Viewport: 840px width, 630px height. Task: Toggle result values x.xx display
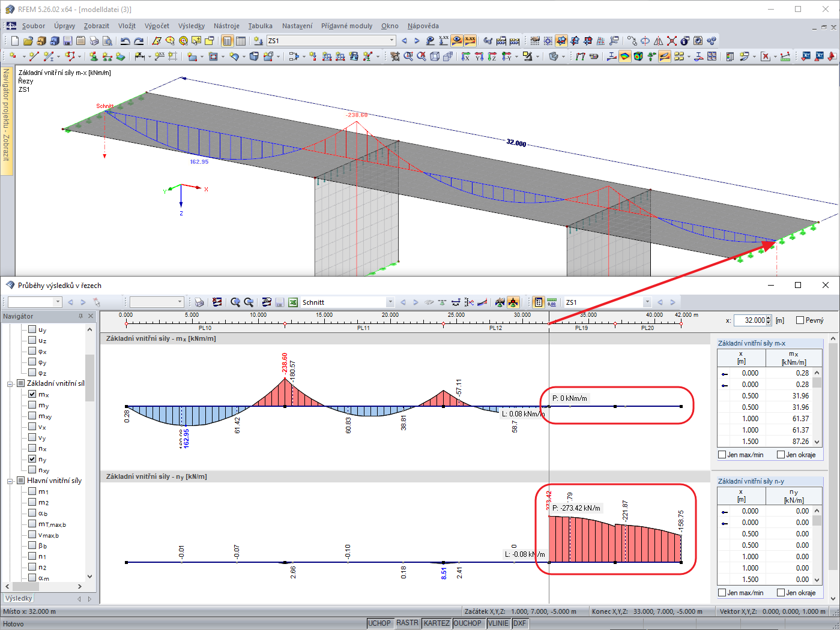point(470,41)
